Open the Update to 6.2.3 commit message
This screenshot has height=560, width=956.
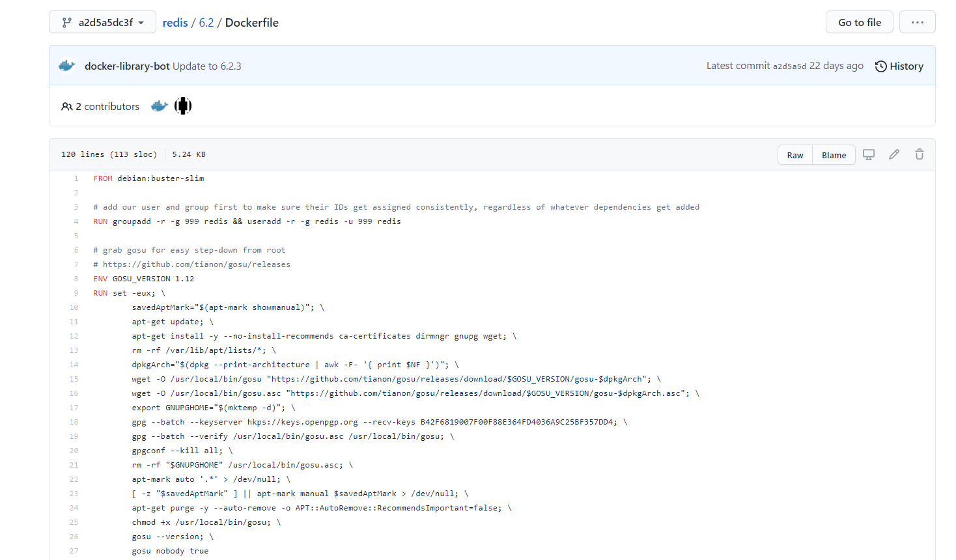(x=207, y=66)
